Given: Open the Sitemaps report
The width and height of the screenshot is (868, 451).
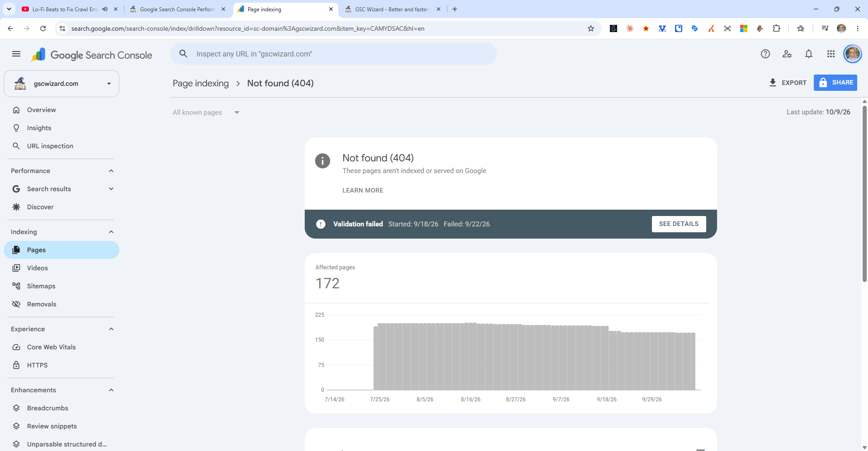Looking at the screenshot, I should point(61,286).
